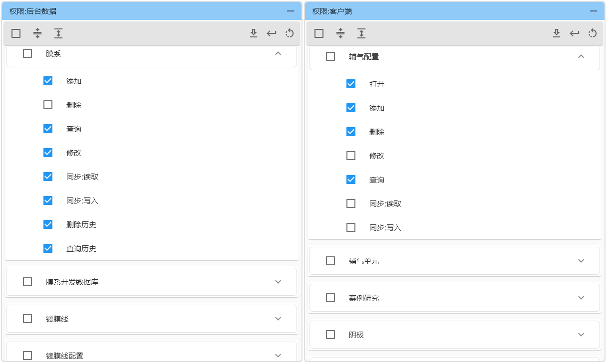
Task: Uncheck 添加 under 辅气配置
Action: 351,108
